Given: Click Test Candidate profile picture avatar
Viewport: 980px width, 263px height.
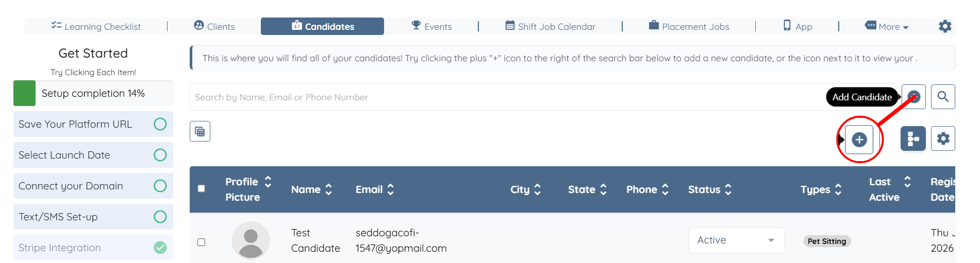Looking at the screenshot, I should click(251, 240).
